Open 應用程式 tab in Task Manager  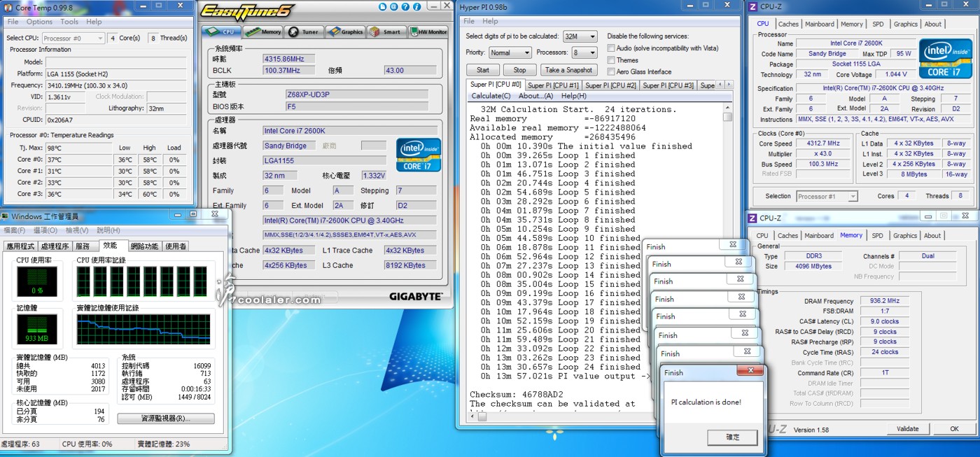(x=21, y=246)
